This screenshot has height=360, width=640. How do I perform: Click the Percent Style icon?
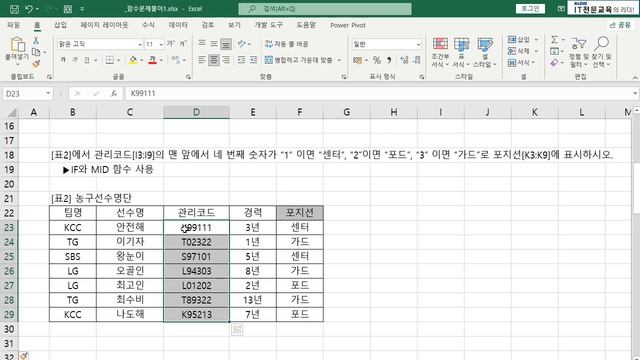coord(377,60)
